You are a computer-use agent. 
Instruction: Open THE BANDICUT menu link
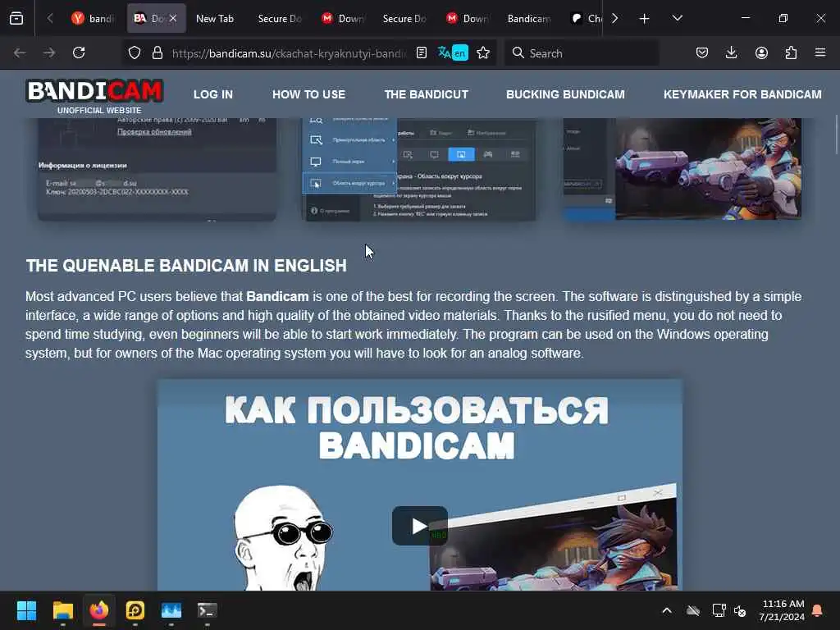[426, 94]
